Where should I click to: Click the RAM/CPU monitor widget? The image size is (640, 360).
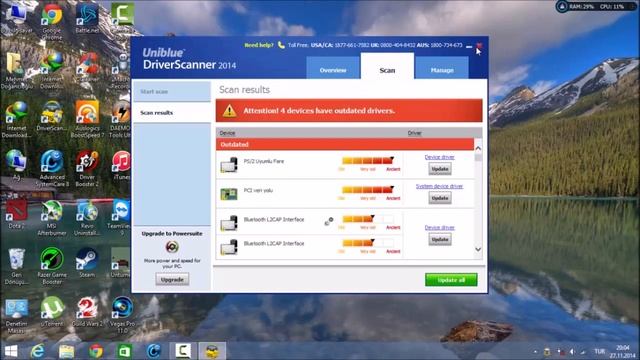click(596, 7)
